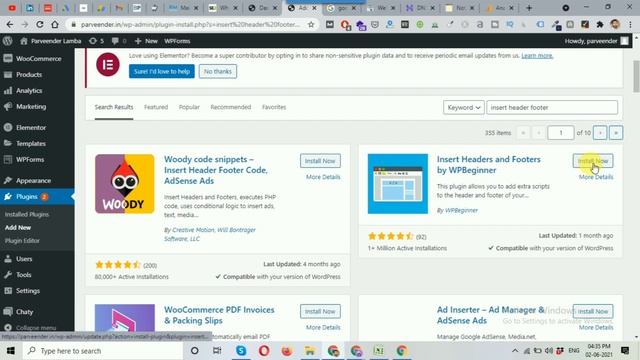Open Windows Start menu

[x=11, y=351]
